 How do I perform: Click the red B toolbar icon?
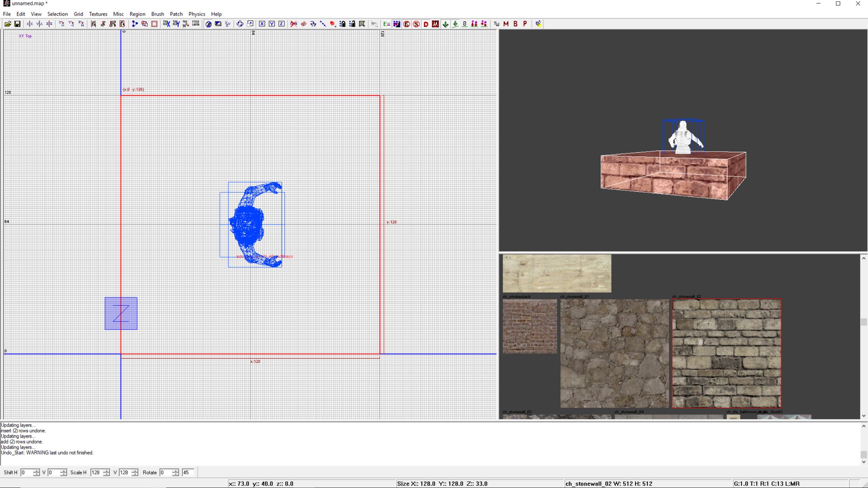tap(515, 24)
